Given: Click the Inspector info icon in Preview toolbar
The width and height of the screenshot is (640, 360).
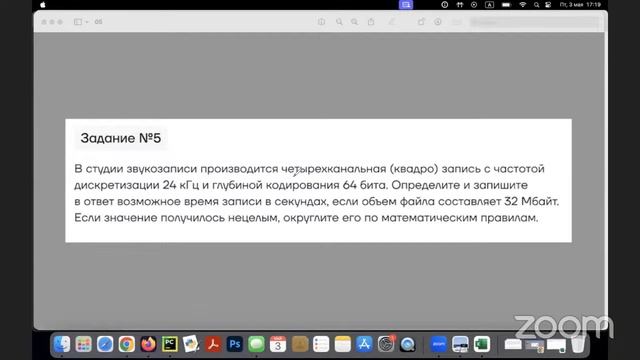Looking at the screenshot, I should [321, 22].
